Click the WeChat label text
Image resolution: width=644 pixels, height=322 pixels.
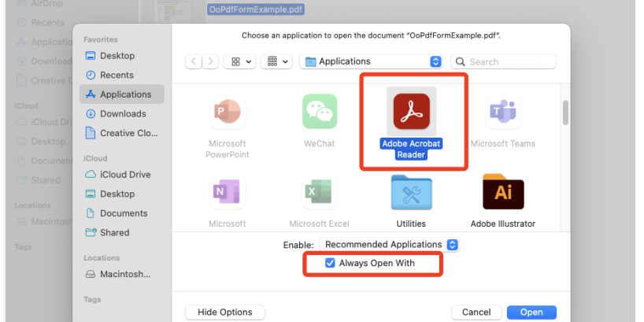point(320,144)
